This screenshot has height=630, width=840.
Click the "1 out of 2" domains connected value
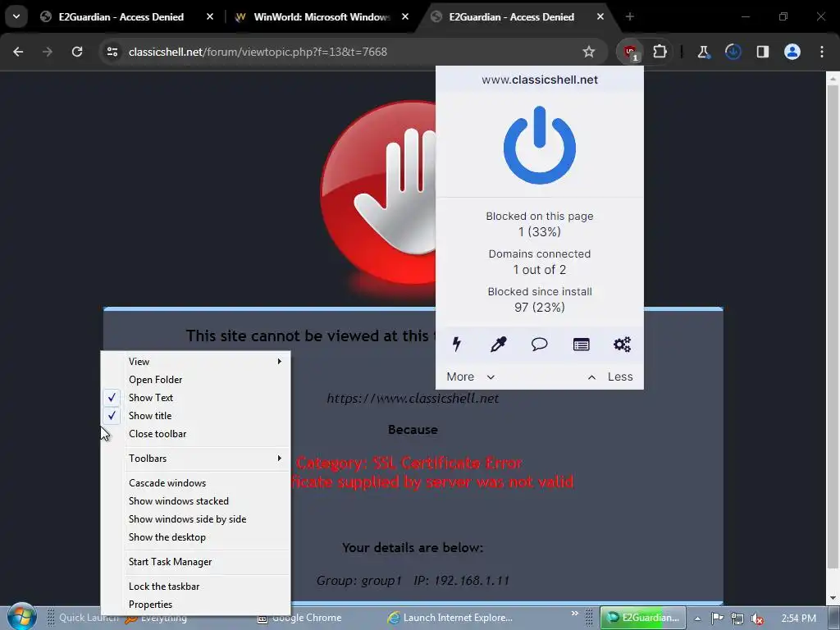click(540, 269)
